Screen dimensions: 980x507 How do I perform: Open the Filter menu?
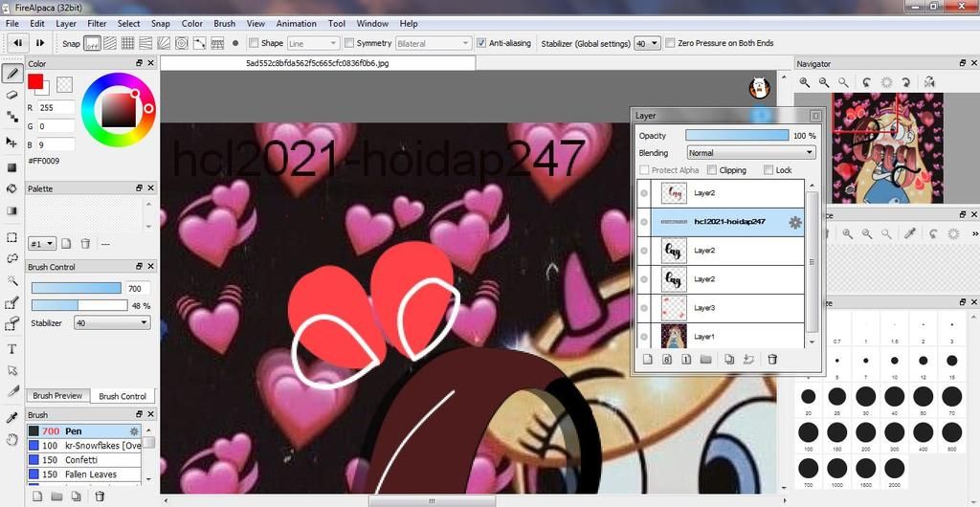point(97,24)
